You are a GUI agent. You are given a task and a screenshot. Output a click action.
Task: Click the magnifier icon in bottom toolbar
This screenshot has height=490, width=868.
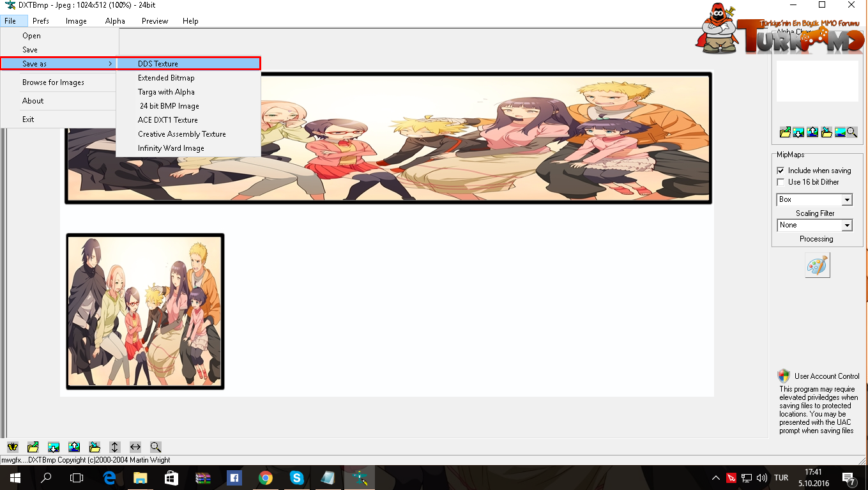(156, 447)
